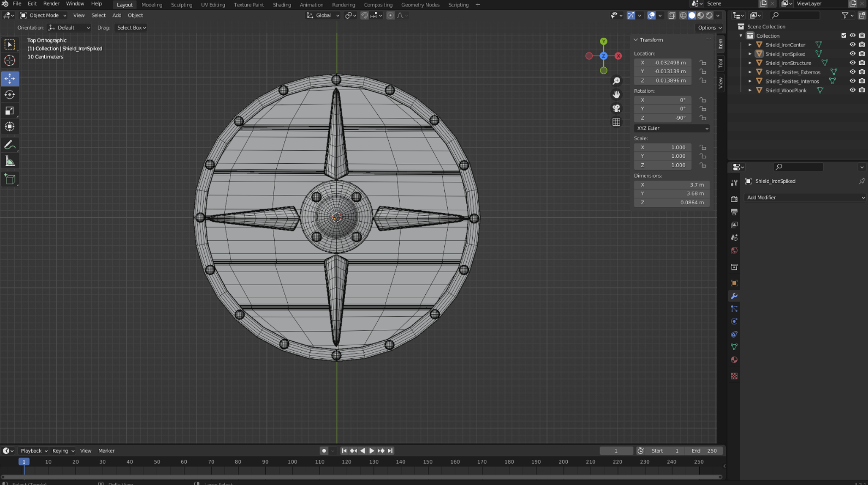Switch to the Modeling workspace tab
Image resolution: width=868 pixels, height=485 pixels.
[152, 4]
